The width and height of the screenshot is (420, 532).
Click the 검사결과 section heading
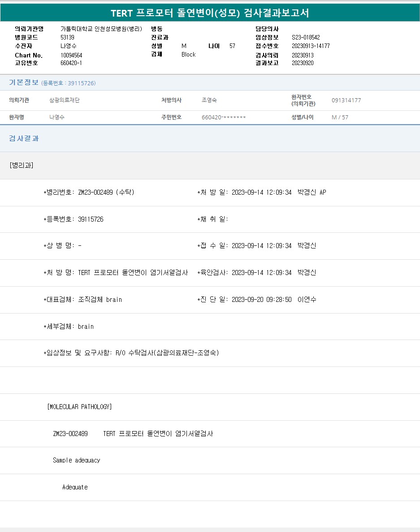pos(24,138)
